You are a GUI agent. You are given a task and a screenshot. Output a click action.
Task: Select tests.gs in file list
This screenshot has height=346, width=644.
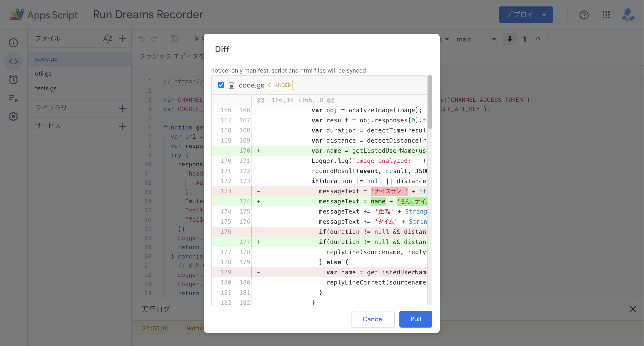point(46,88)
